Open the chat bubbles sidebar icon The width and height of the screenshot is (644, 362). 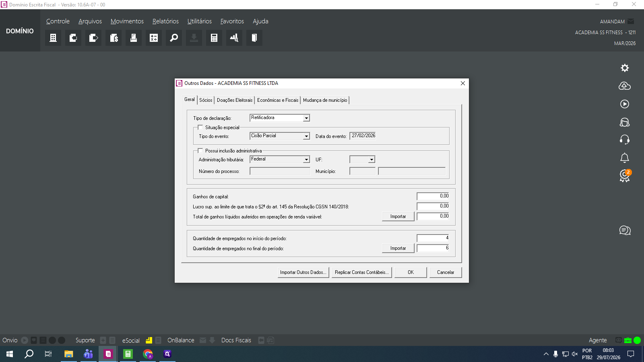[x=625, y=230]
